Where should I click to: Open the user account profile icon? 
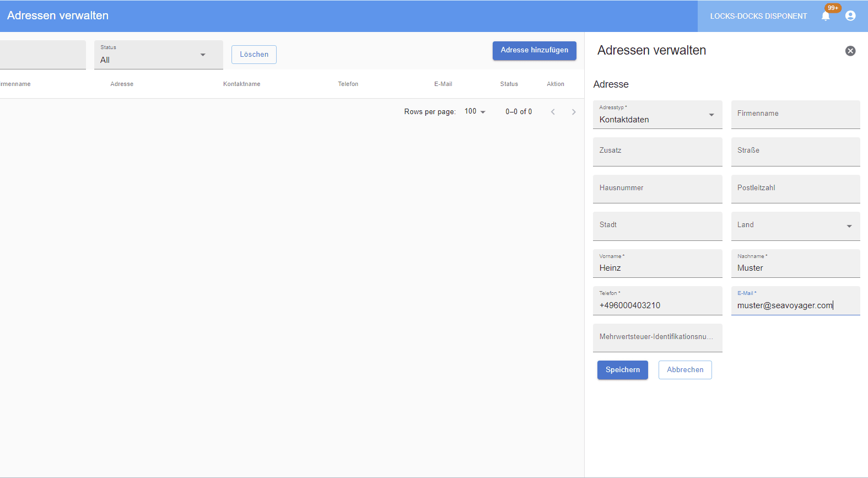point(850,16)
